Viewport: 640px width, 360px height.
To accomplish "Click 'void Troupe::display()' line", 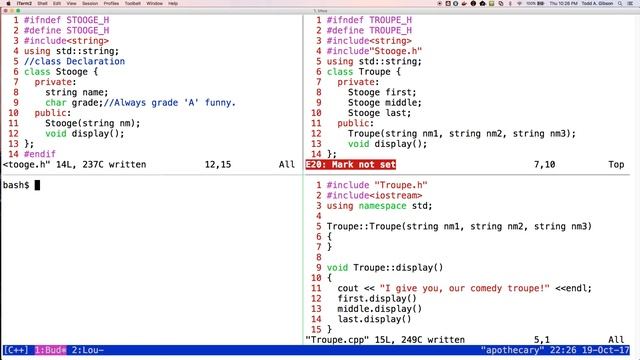I will (385, 268).
